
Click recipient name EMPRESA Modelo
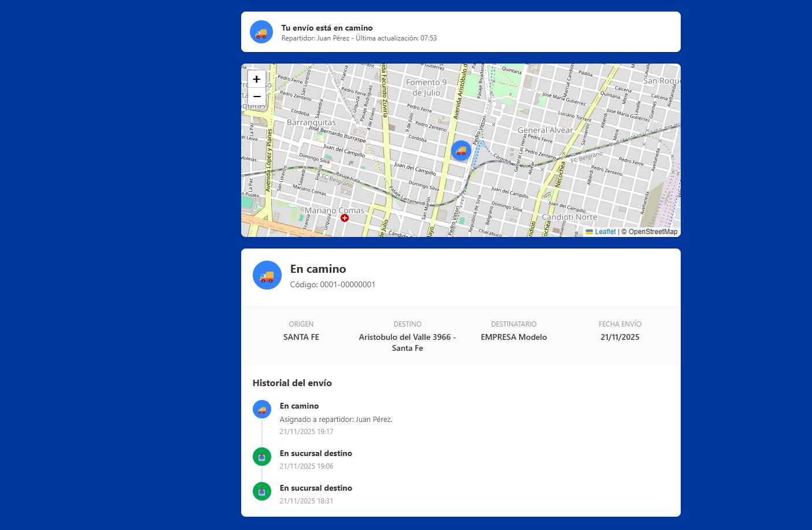click(514, 338)
